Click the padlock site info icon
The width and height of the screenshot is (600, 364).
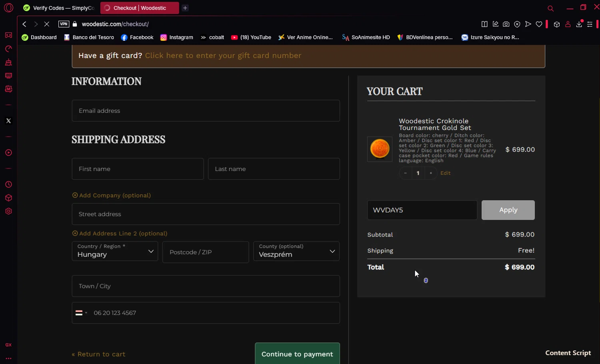point(75,24)
